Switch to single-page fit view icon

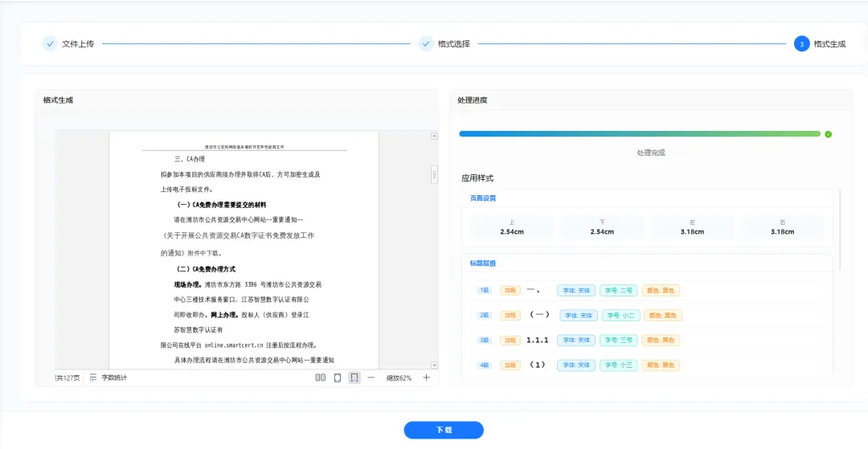click(x=337, y=378)
